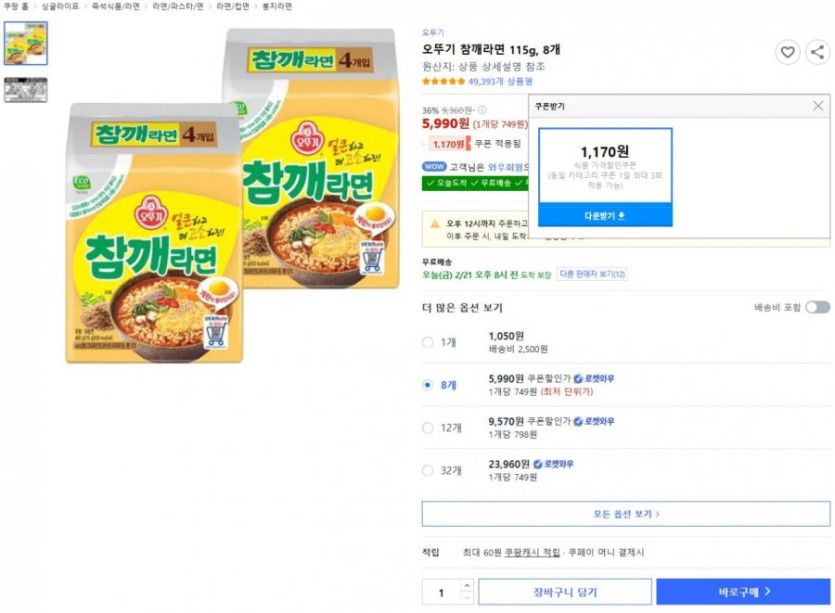The height and width of the screenshot is (613, 835).
Task: Open the 봉지라면 breadcrumb category
Action: [x=277, y=6]
